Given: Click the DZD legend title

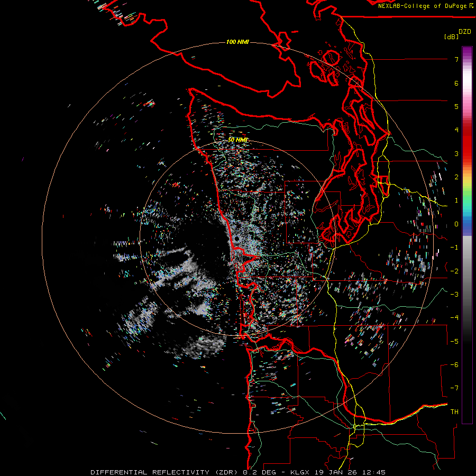Looking at the screenshot, I should pos(465,32).
